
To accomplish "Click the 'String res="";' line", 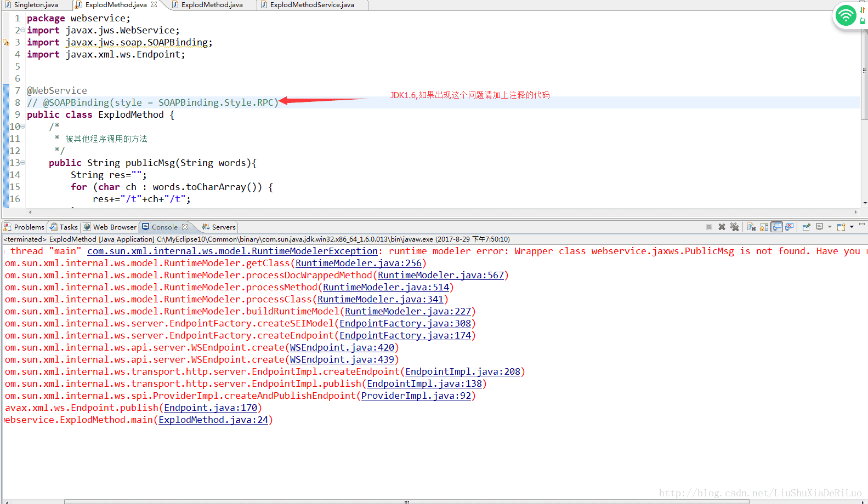I will [109, 175].
